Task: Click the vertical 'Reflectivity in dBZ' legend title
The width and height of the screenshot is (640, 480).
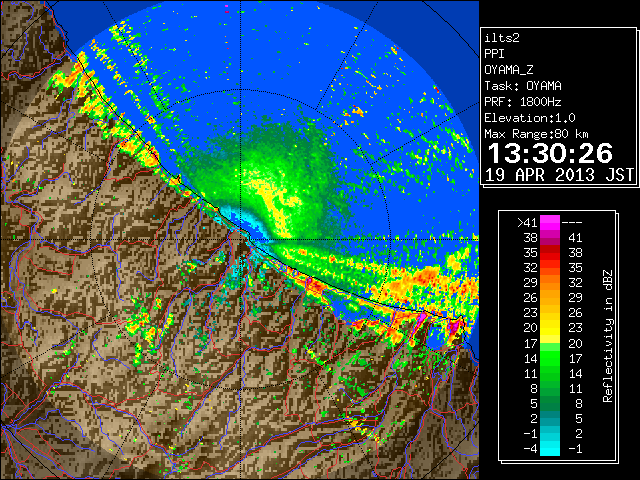Action: click(607, 336)
